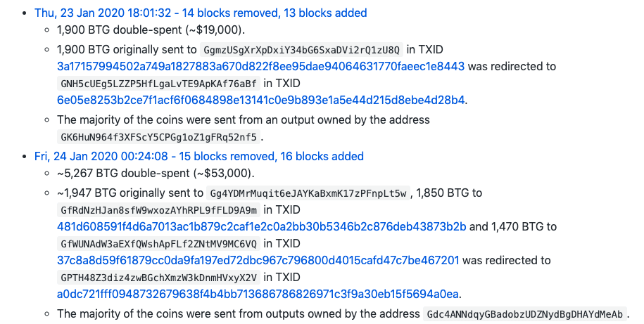Viewport: 644px width, 324px height.
Task: Open the Thu, 23 Jan 2020 18:01:32 link
Action: coord(201,13)
